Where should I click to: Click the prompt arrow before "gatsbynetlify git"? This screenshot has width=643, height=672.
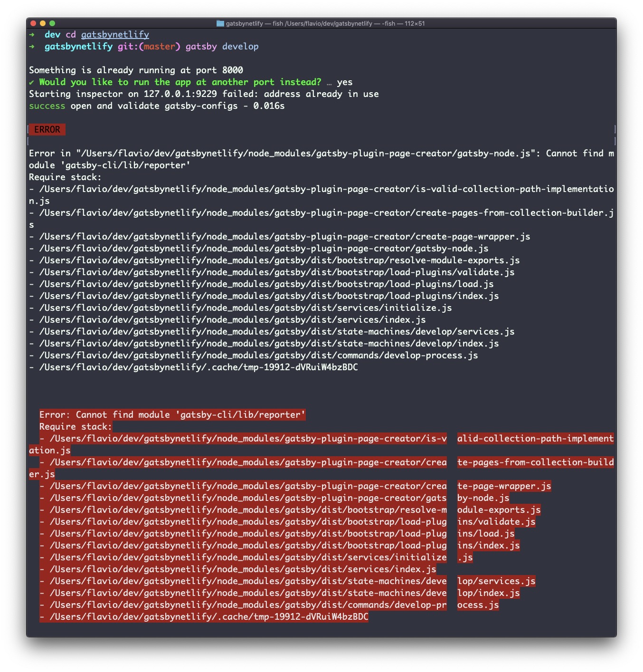tap(32, 47)
